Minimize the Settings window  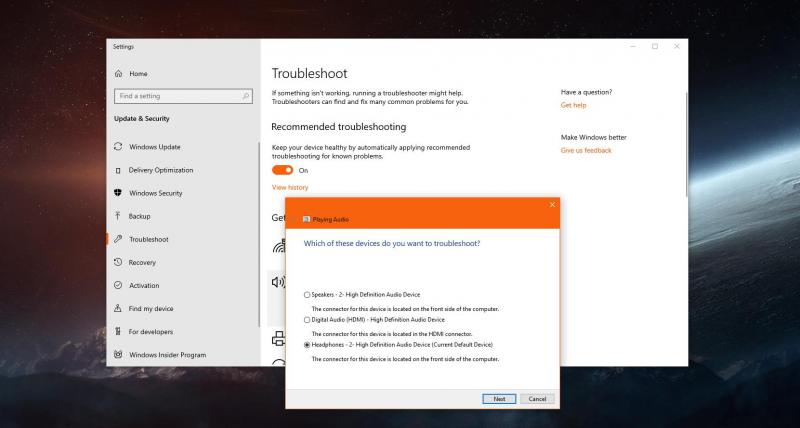tap(633, 46)
